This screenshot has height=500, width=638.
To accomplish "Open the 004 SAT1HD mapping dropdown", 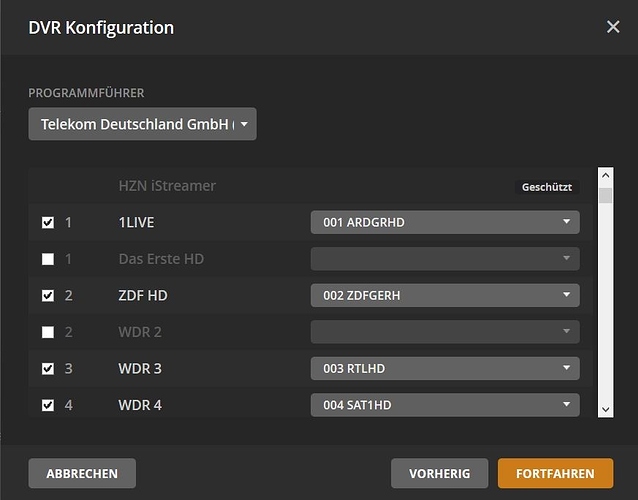I will [x=444, y=404].
